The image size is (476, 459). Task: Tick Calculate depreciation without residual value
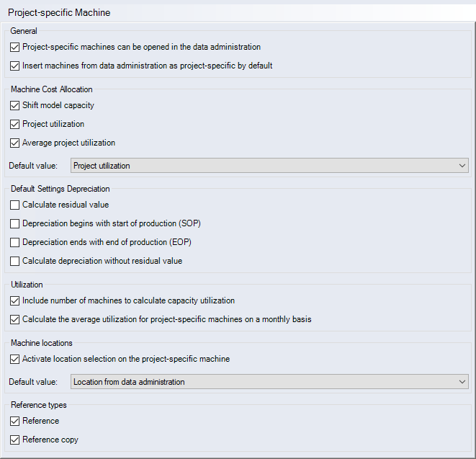tap(15, 261)
